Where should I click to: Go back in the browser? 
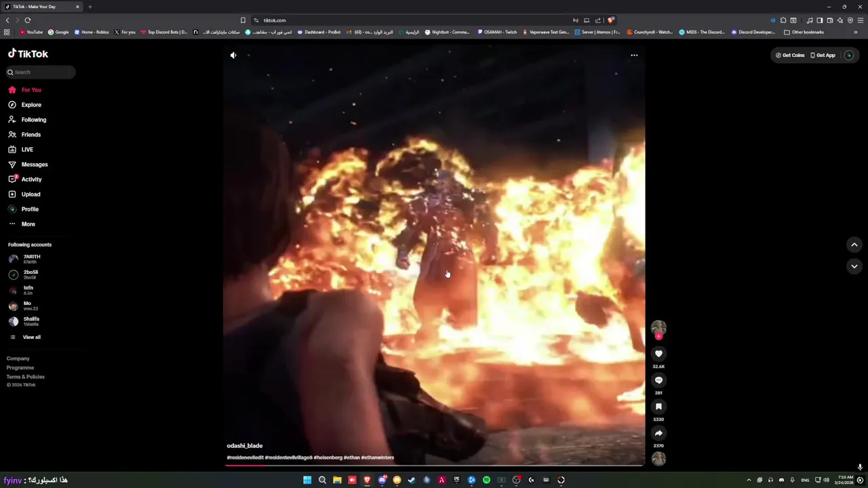tap(7, 20)
